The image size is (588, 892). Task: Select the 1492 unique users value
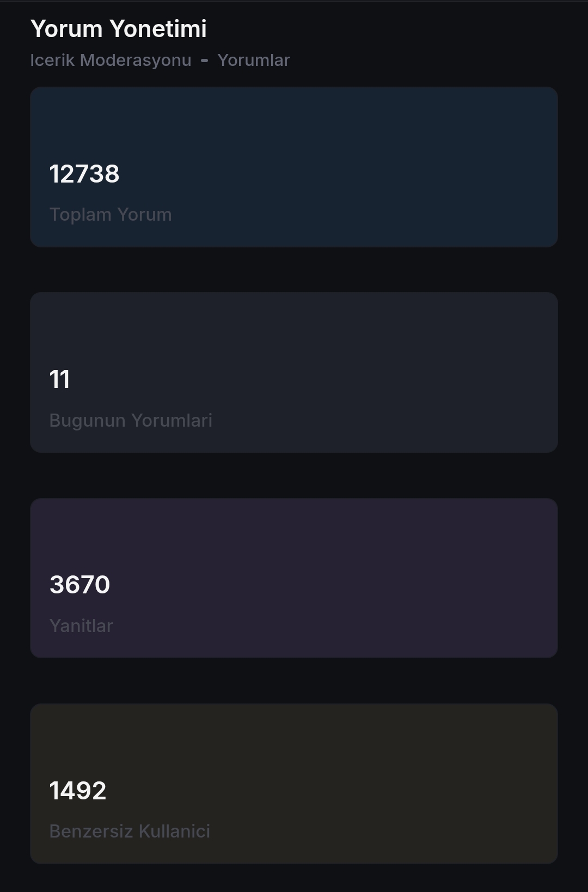click(78, 791)
